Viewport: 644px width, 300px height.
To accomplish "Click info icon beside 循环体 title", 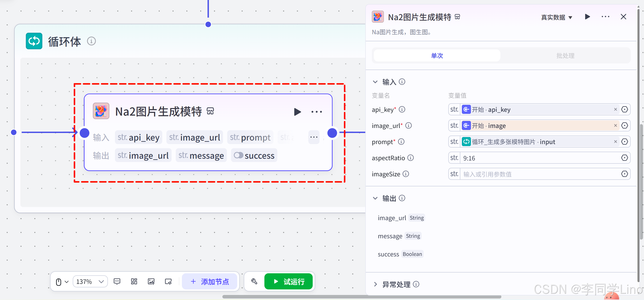I will [x=91, y=41].
